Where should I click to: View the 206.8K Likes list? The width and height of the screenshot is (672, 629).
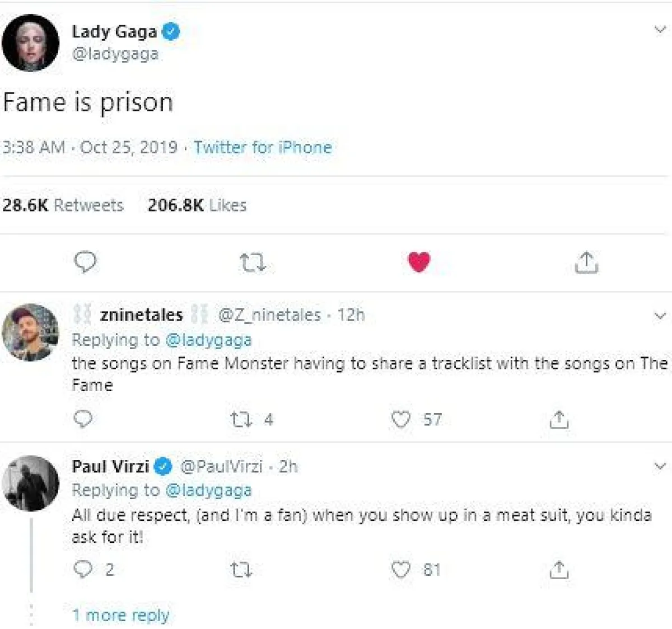coord(197,205)
